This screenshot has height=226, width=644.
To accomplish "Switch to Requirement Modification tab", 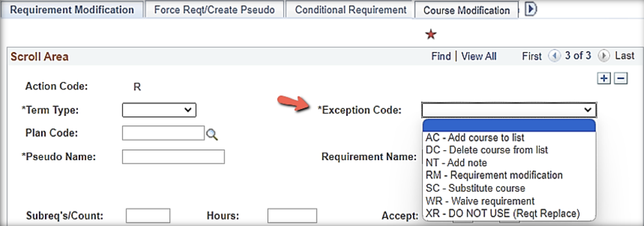I will (72, 10).
